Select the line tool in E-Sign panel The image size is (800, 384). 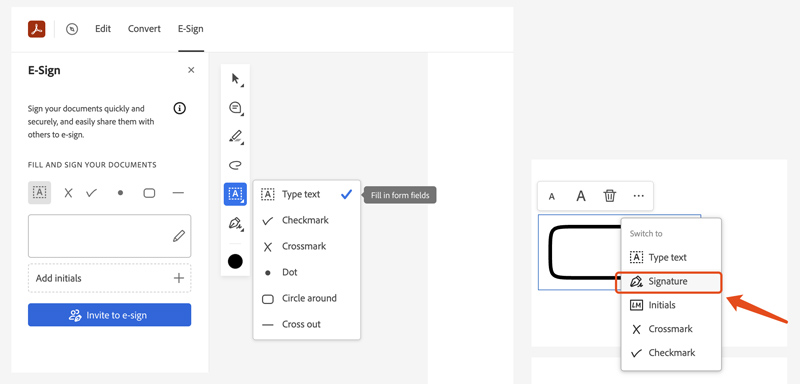(178, 193)
